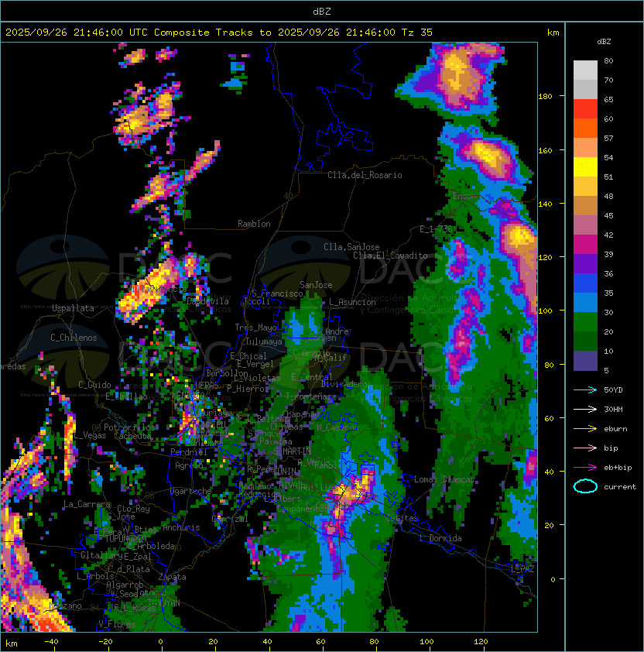Click the '-40' tick on the bottom axis
This screenshot has height=652, width=644.
pos(52,642)
